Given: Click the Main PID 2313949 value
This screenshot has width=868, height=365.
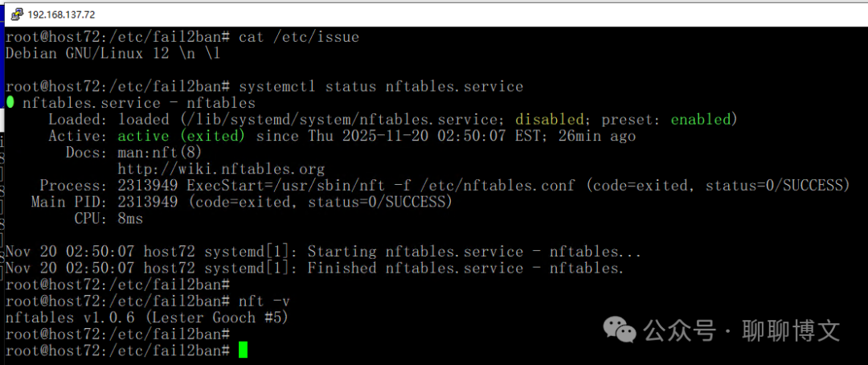Looking at the screenshot, I should [x=147, y=202].
